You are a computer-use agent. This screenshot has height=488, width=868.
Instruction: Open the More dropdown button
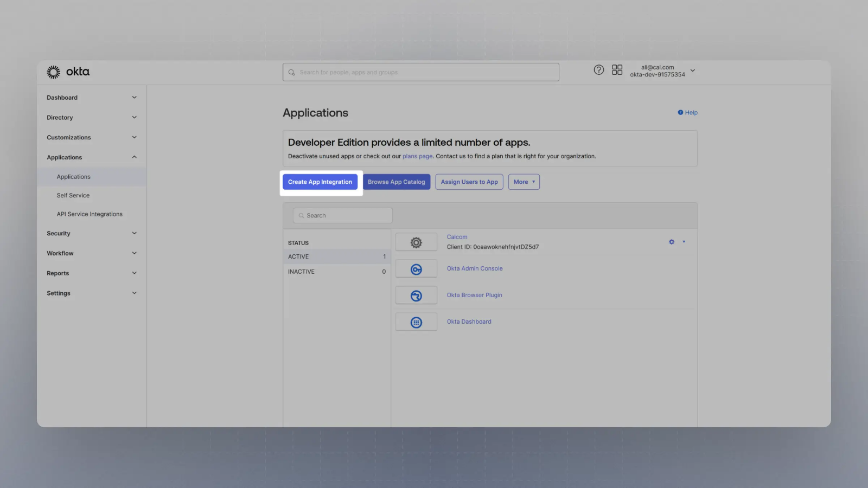pos(524,182)
